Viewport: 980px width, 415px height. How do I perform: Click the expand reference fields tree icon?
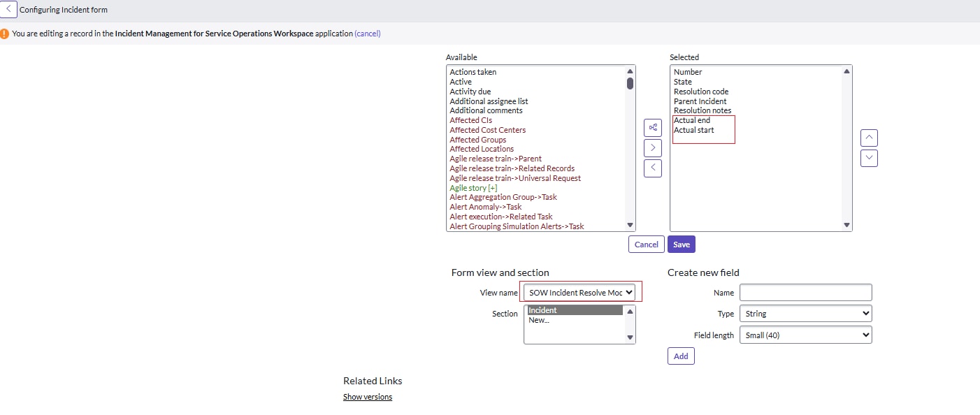point(652,127)
